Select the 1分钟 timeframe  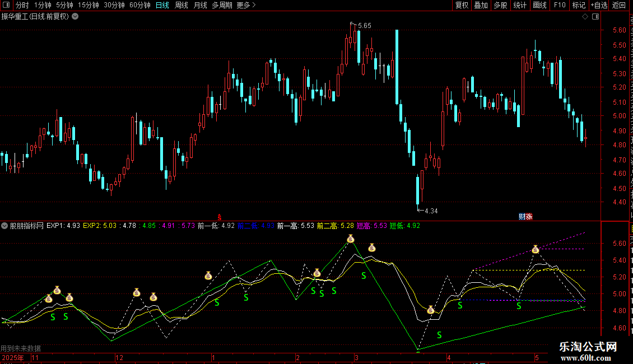coord(43,5)
